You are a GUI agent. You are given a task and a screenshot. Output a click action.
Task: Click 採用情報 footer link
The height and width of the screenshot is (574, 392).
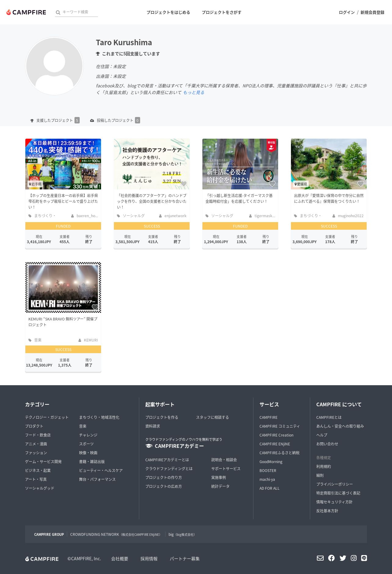[x=149, y=559]
